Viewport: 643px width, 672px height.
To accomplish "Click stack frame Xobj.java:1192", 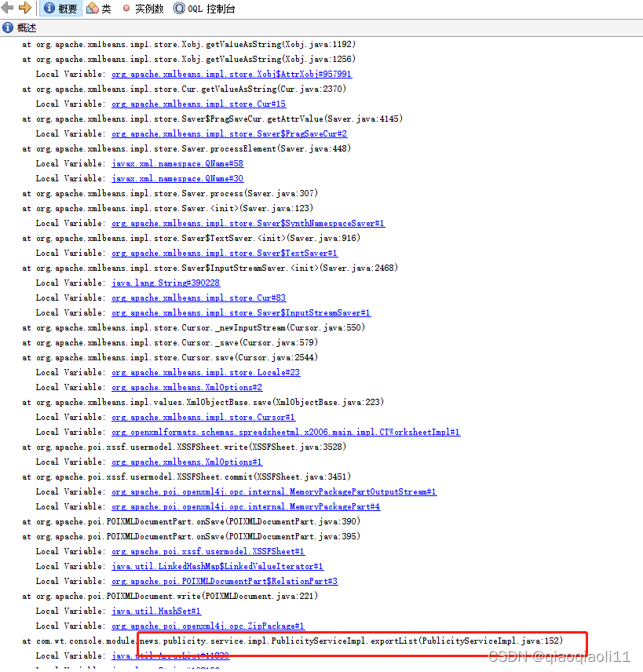I will 188,45.
